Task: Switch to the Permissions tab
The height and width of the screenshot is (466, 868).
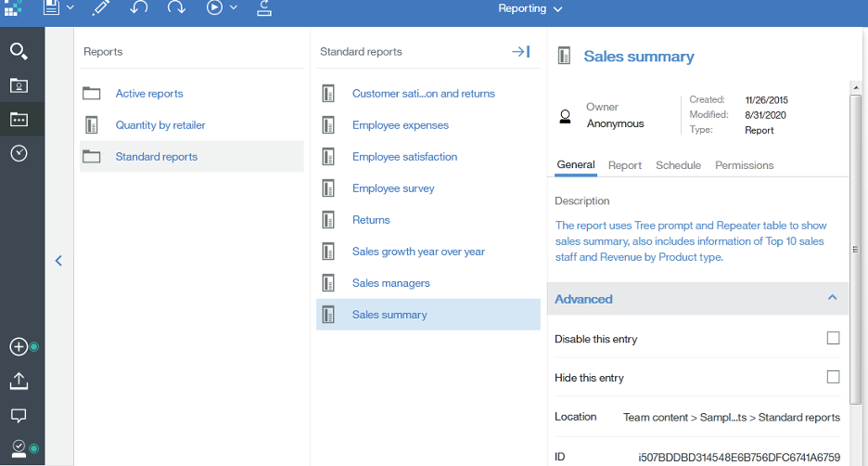Action: [744, 165]
